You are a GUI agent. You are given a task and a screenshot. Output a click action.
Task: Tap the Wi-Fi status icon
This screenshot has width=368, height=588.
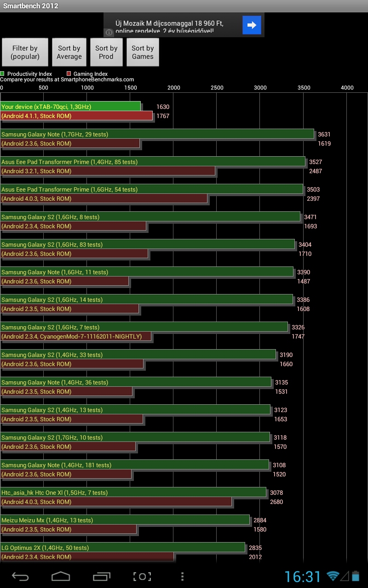(333, 576)
